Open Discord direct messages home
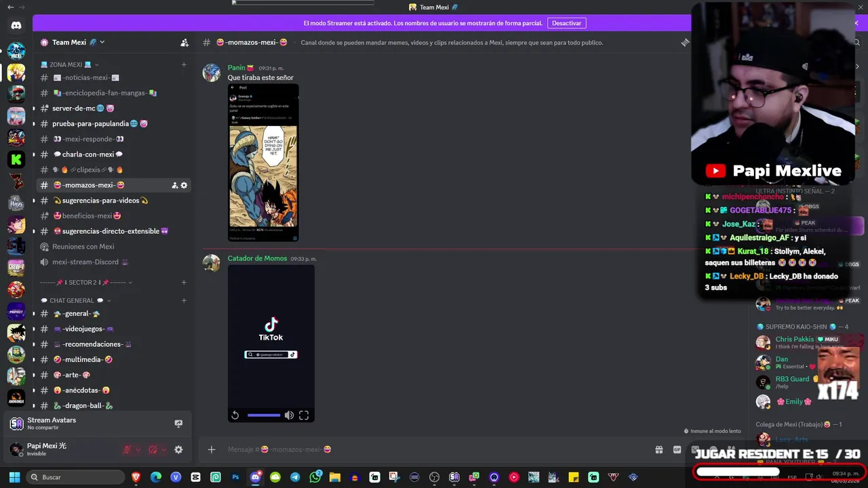This screenshot has width=868, height=488. 16,25
